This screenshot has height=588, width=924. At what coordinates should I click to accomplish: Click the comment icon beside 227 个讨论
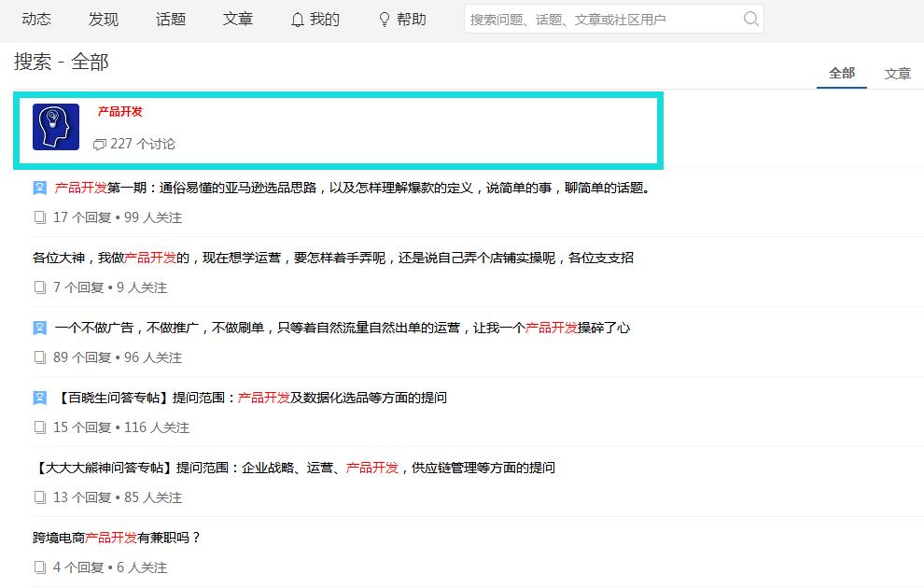(100, 145)
